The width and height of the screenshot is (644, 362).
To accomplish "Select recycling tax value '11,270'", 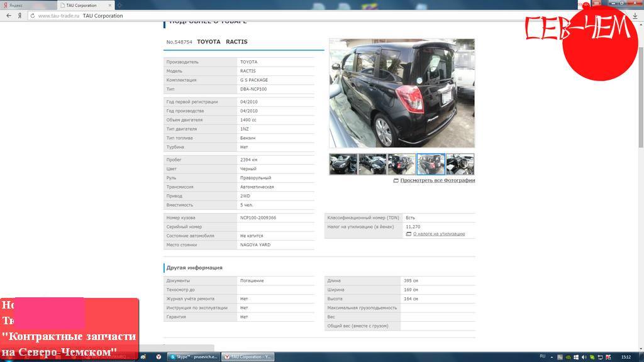I will click(413, 226).
